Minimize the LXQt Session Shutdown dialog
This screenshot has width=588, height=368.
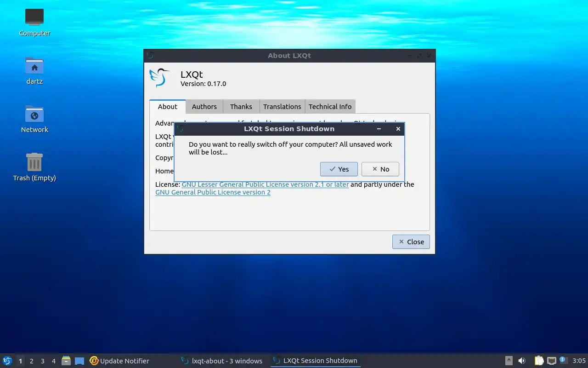pyautogui.click(x=379, y=129)
